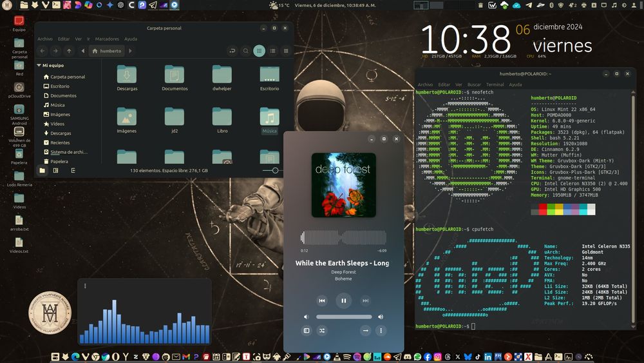Toggle the music player sidebar view
The height and width of the screenshot is (363, 644).
[307, 331]
